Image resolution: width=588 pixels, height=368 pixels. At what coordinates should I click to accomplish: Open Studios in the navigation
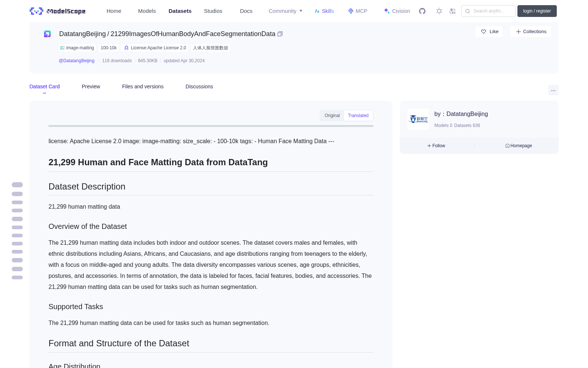[213, 11]
